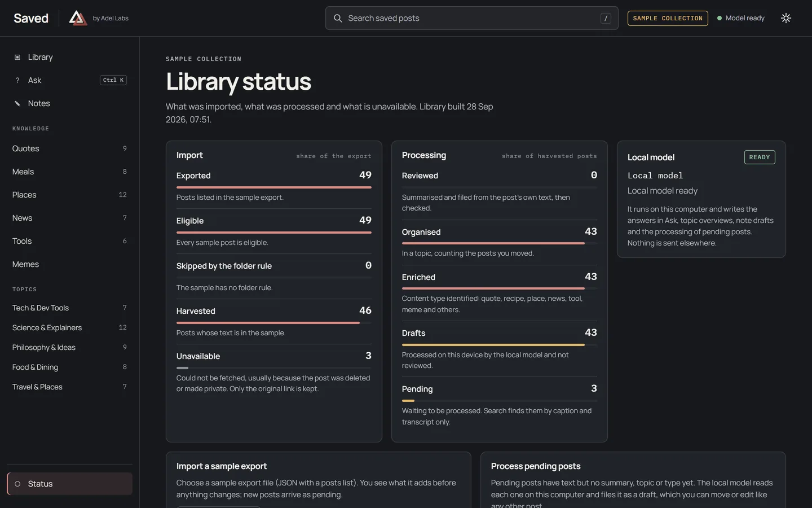The image size is (812, 508).
Task: Click the Processing card heading
Action: [424, 155]
